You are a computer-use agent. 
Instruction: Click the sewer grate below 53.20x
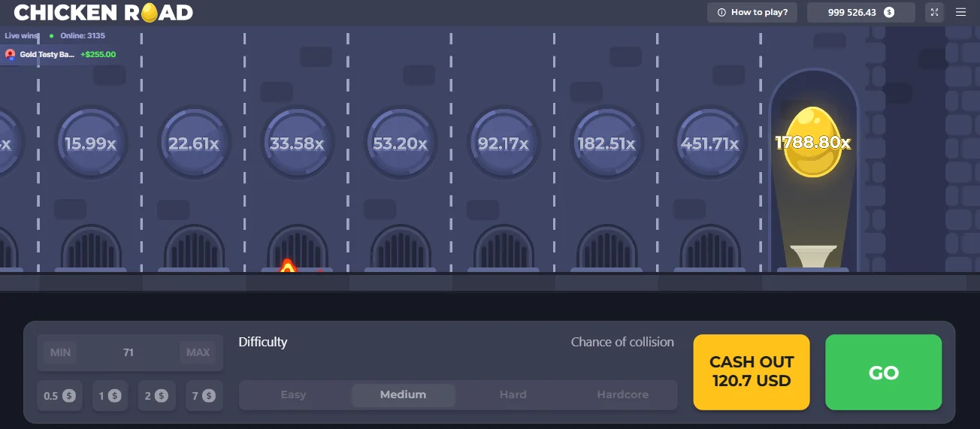point(401,247)
